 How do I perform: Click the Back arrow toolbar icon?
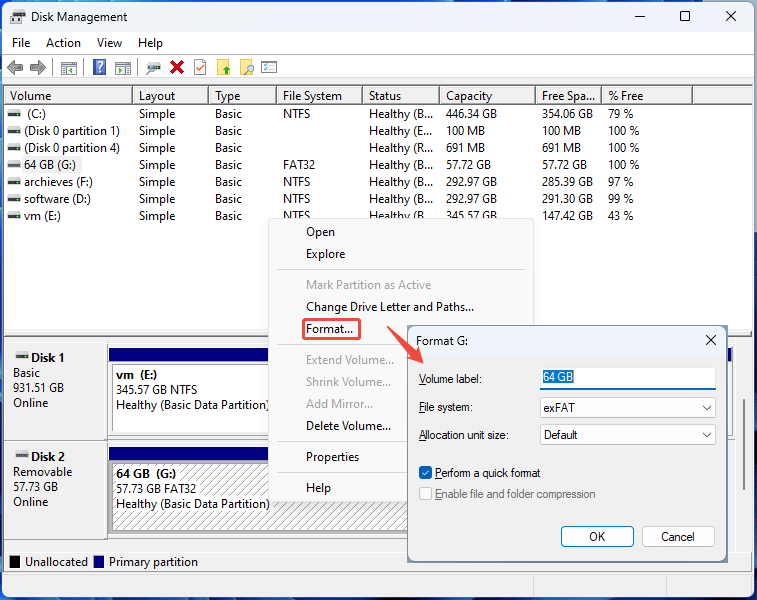15,68
